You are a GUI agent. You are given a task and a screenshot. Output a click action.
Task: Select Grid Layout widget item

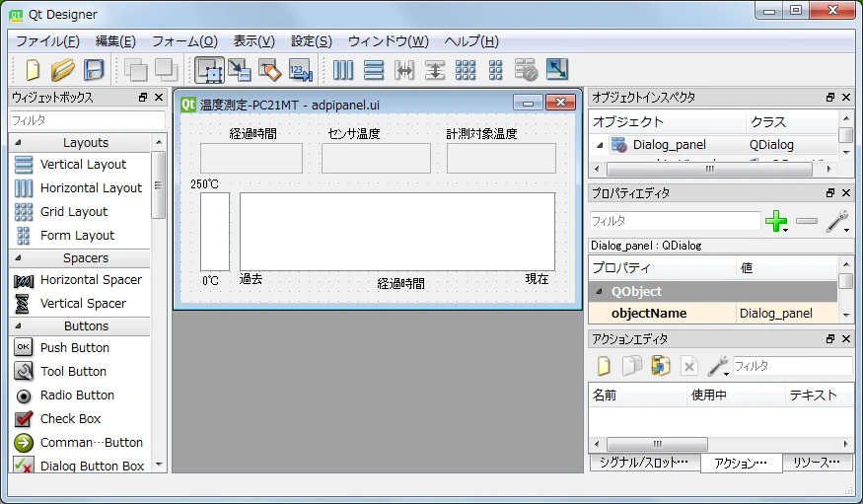74,211
